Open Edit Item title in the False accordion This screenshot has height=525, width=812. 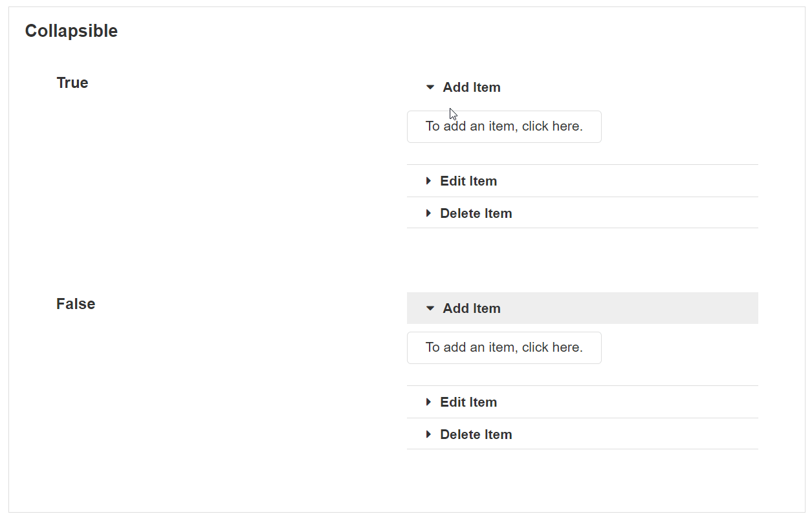[x=468, y=402]
